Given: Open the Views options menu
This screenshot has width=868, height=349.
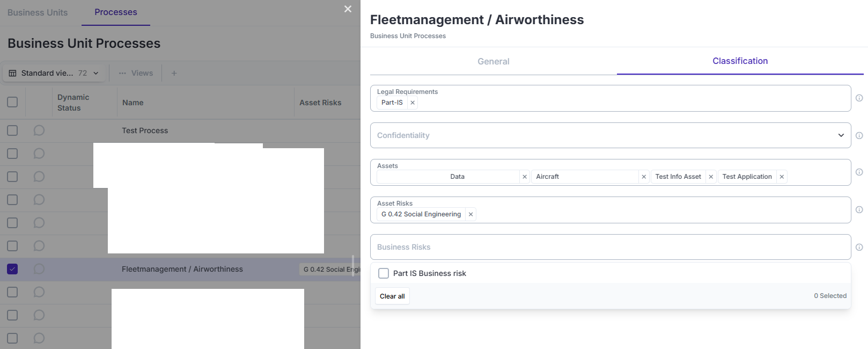Looking at the screenshot, I should [136, 73].
